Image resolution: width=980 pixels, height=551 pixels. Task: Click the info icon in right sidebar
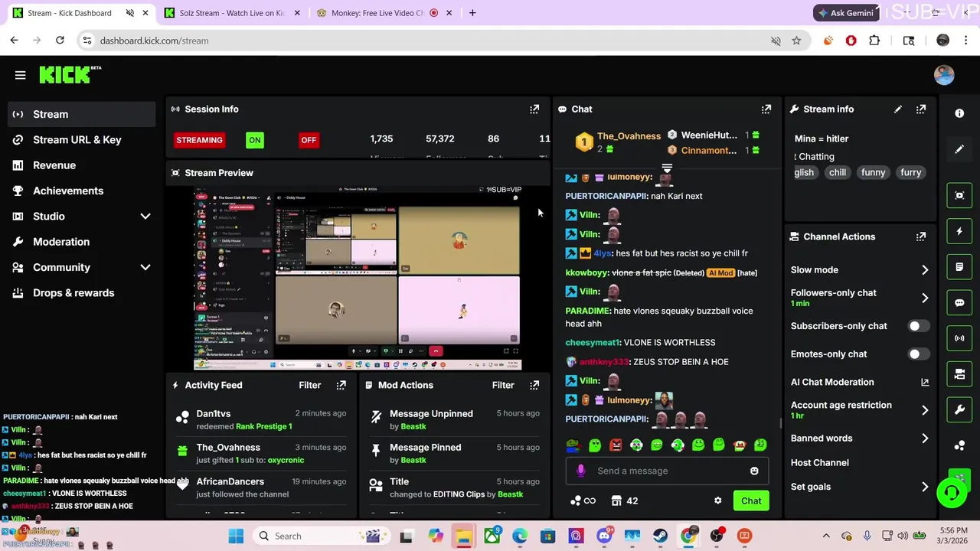959,113
